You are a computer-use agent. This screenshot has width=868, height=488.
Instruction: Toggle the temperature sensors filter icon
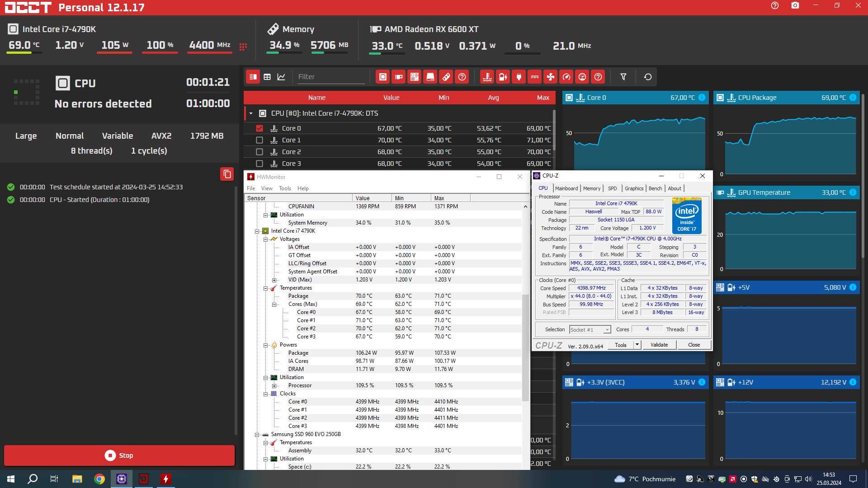pyautogui.click(x=487, y=77)
